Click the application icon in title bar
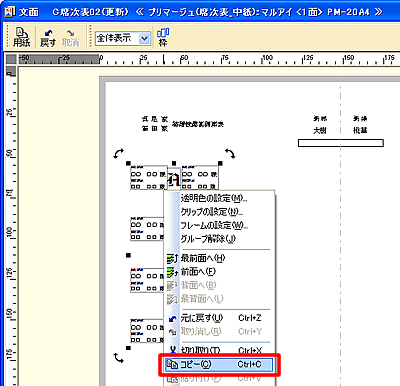The width and height of the screenshot is (400, 386). (10, 12)
